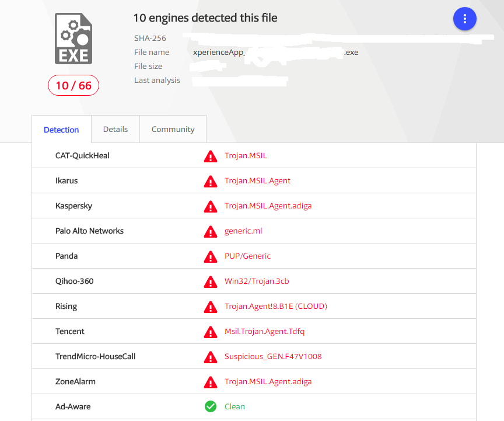504x421 pixels.
Task: Click ZoneAlarm's Trojan.MSIL.Agent.adiga result
Action: coord(268,381)
